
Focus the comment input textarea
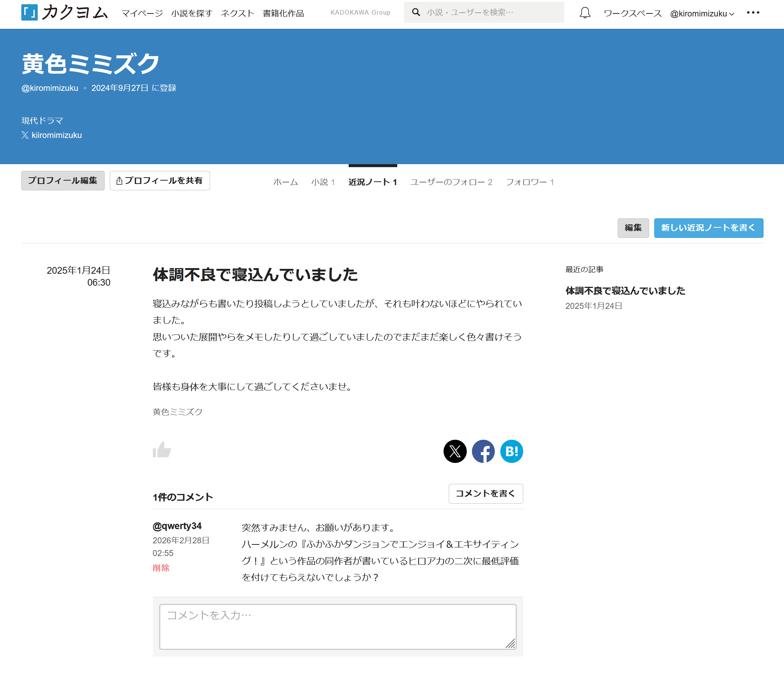pos(337,626)
